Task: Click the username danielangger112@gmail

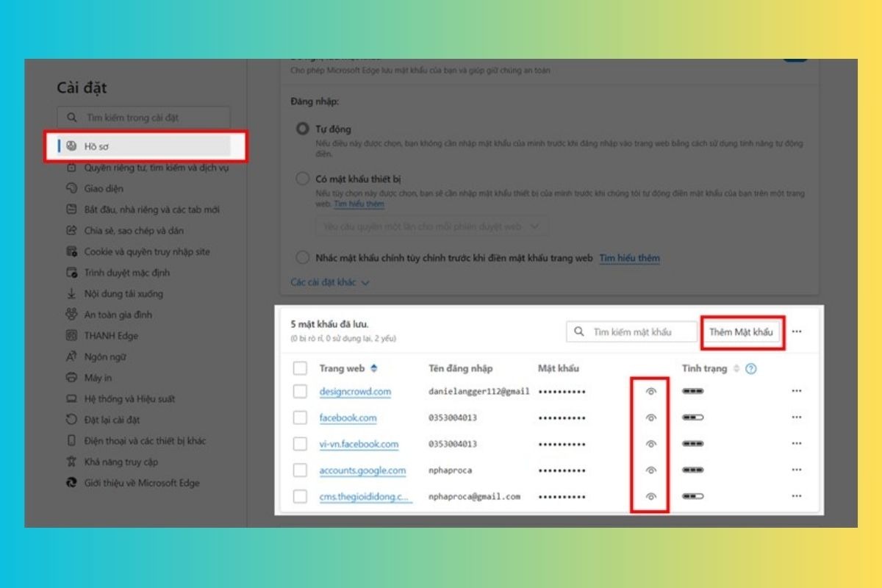Action: click(479, 392)
